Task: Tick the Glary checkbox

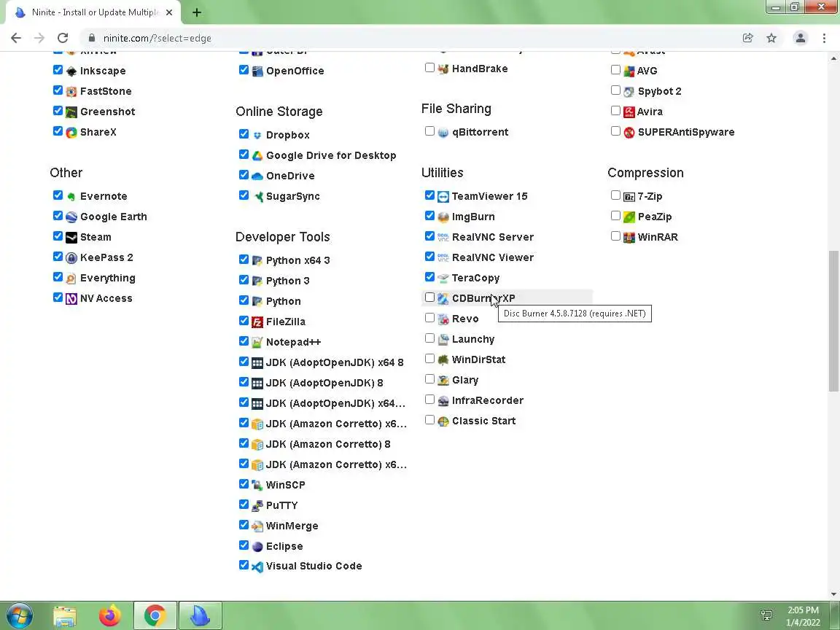Action: tap(429, 378)
